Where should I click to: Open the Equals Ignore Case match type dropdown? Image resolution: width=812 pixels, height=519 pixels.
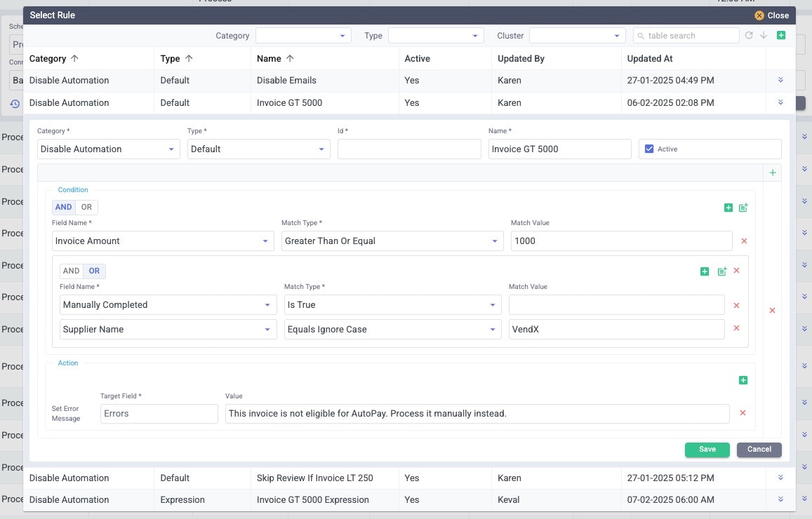pos(392,329)
